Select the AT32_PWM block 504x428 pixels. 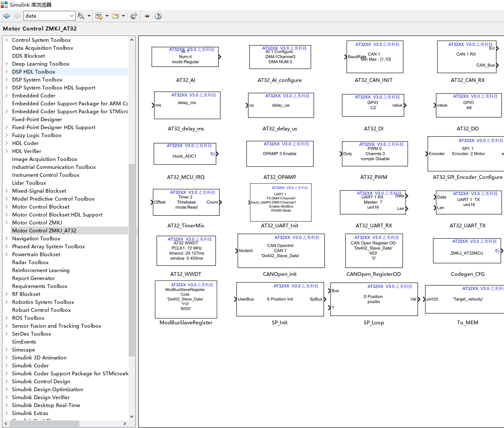[x=375, y=154]
